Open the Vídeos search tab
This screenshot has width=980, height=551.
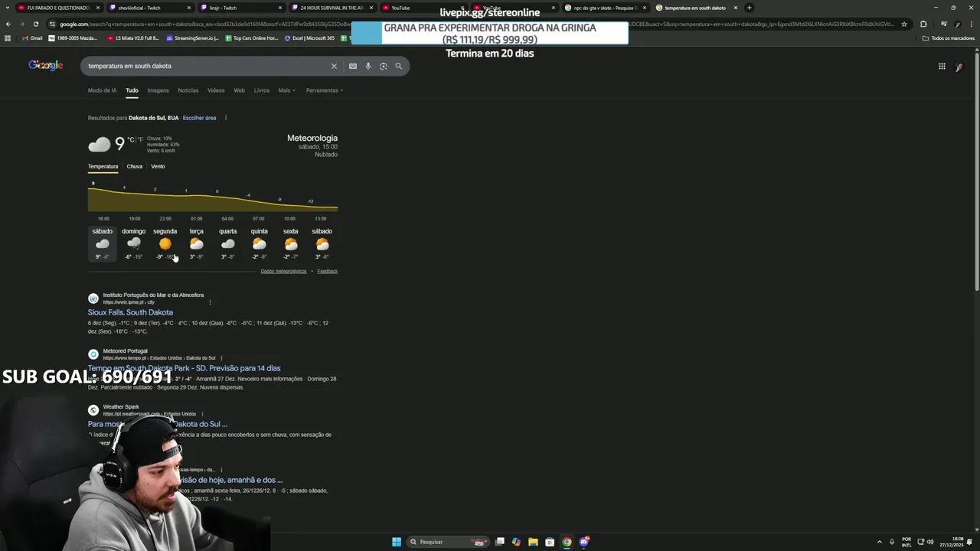point(216,90)
